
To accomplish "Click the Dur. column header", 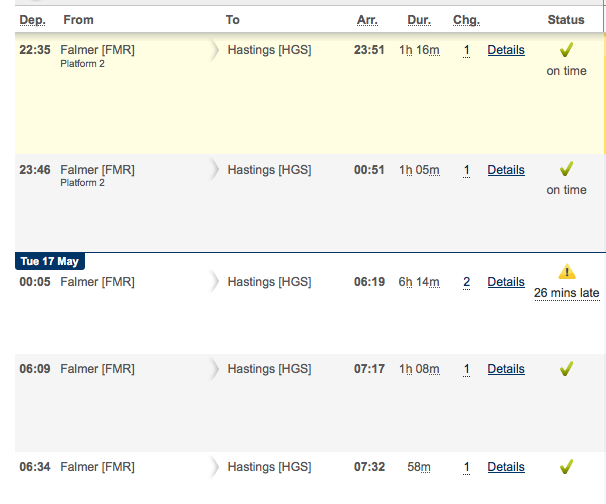I will [x=419, y=20].
